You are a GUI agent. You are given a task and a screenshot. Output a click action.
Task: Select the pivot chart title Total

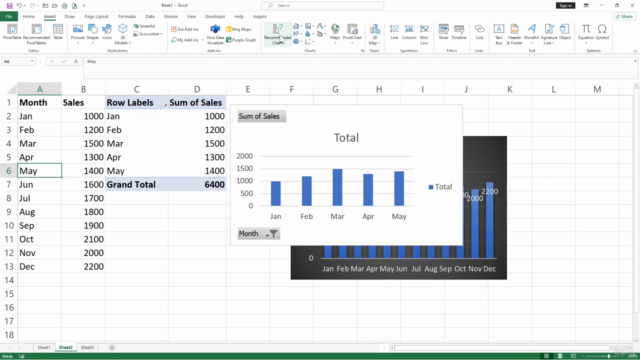[x=346, y=138]
